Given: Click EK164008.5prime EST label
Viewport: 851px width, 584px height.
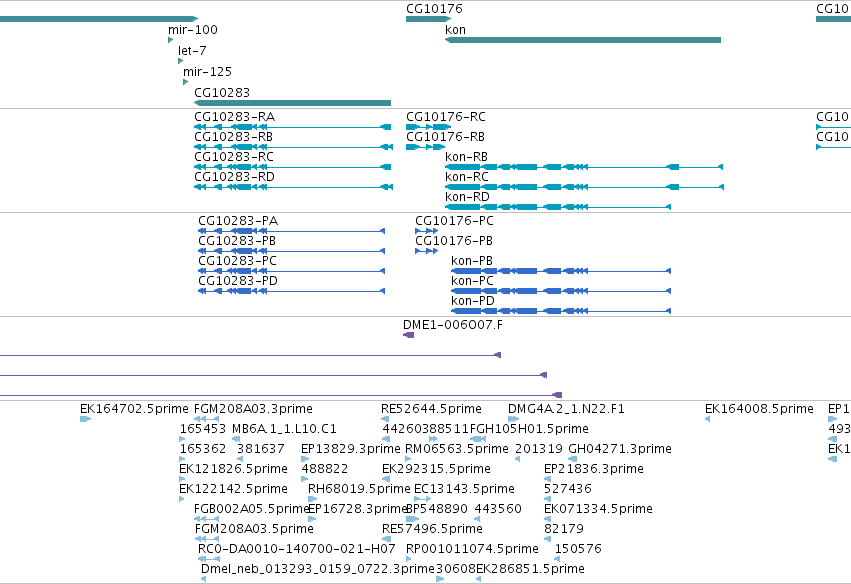Looking at the screenshot, I should coord(759,409).
